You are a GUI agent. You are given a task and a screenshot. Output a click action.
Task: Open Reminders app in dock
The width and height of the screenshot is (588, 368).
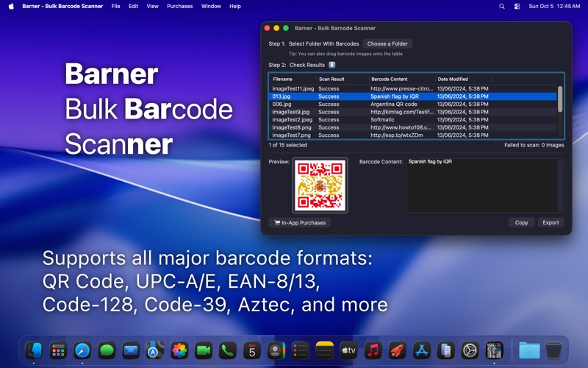coord(301,351)
